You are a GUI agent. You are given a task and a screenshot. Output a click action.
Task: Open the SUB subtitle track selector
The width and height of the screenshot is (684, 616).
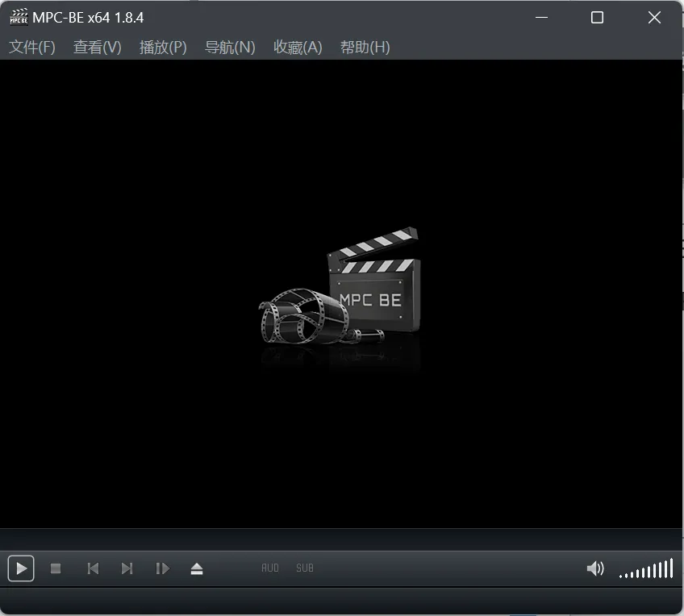coord(304,568)
